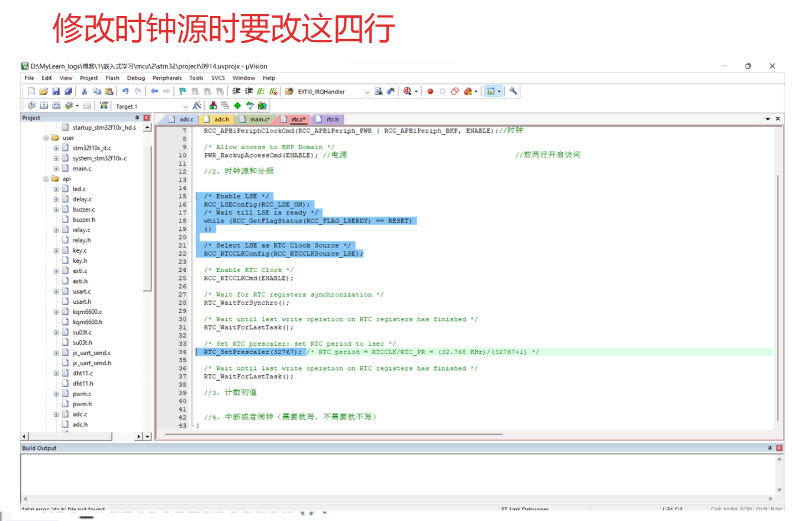Switch to the main.c* tab
The image size is (812, 521).
tap(256, 120)
